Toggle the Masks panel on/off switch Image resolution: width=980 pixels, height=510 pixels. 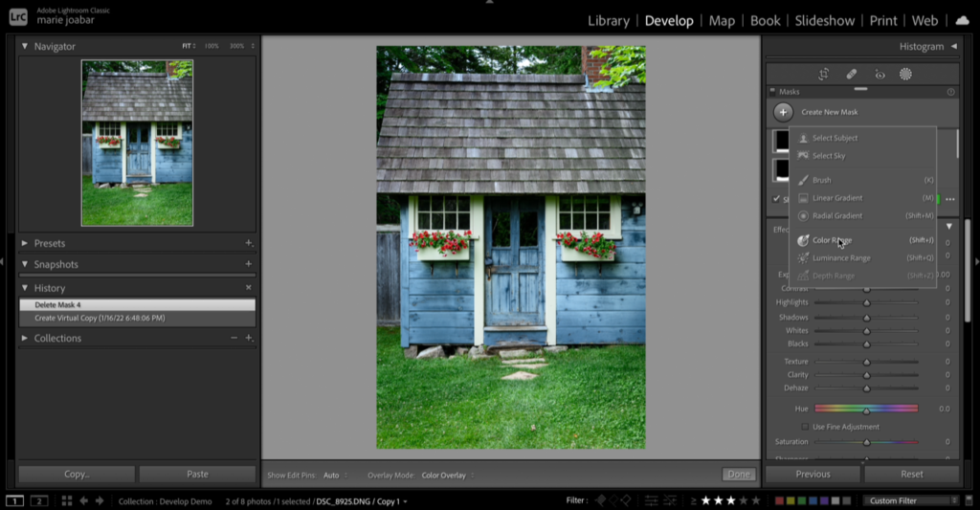pyautogui.click(x=772, y=92)
